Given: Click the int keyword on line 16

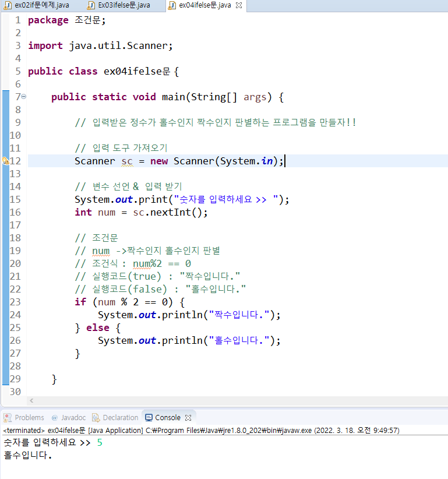Looking at the screenshot, I should pyautogui.click(x=83, y=212).
